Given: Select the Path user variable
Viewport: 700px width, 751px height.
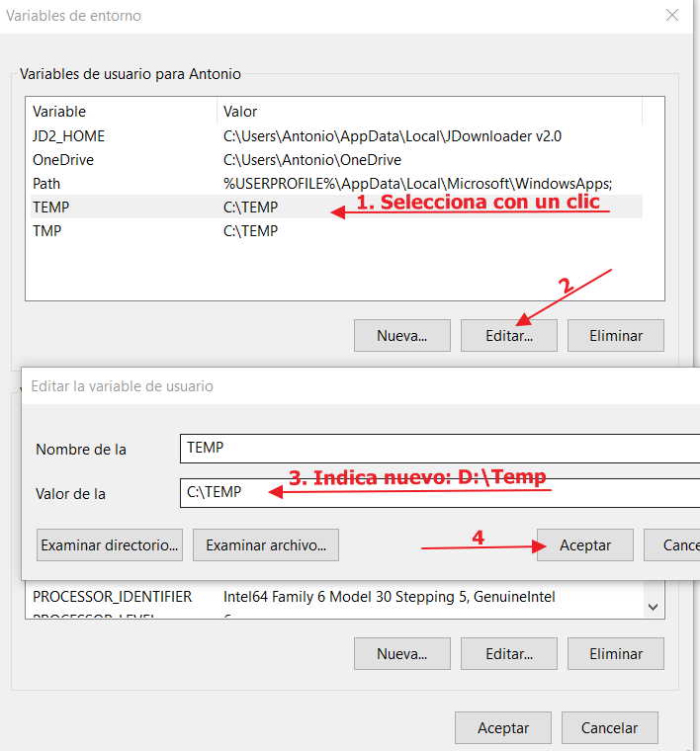Looking at the screenshot, I should (x=336, y=184).
